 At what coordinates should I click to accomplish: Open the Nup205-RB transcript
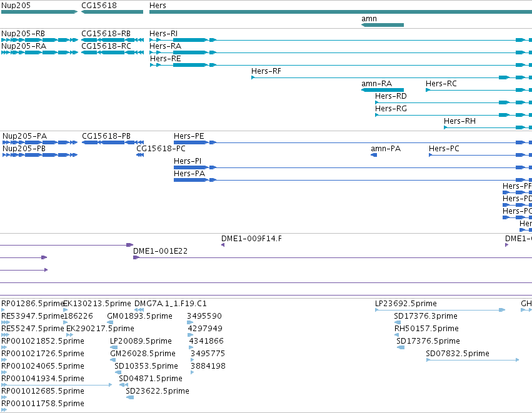[x=23, y=34]
